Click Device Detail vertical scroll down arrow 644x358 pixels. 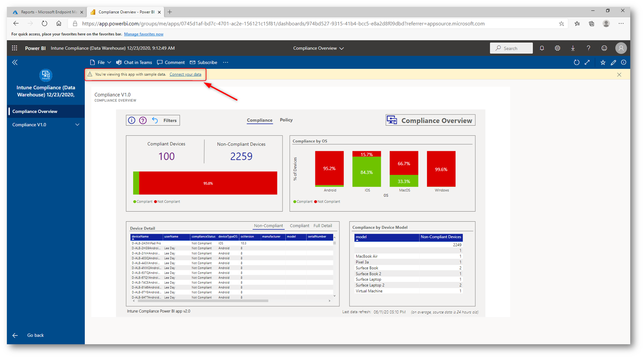point(334,296)
